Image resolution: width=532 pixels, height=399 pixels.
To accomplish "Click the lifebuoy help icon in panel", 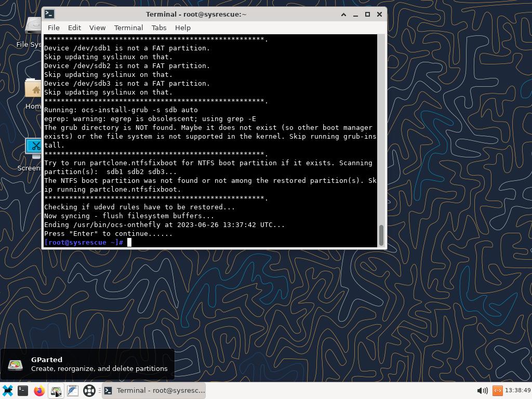I will [x=89, y=391].
